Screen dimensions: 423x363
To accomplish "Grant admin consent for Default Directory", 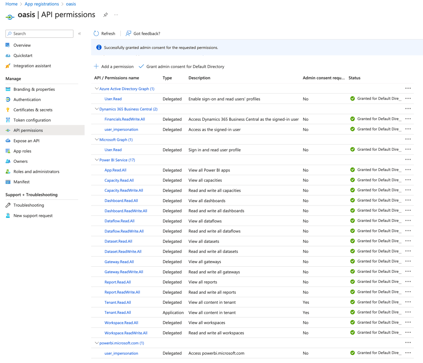I will (182, 66).
